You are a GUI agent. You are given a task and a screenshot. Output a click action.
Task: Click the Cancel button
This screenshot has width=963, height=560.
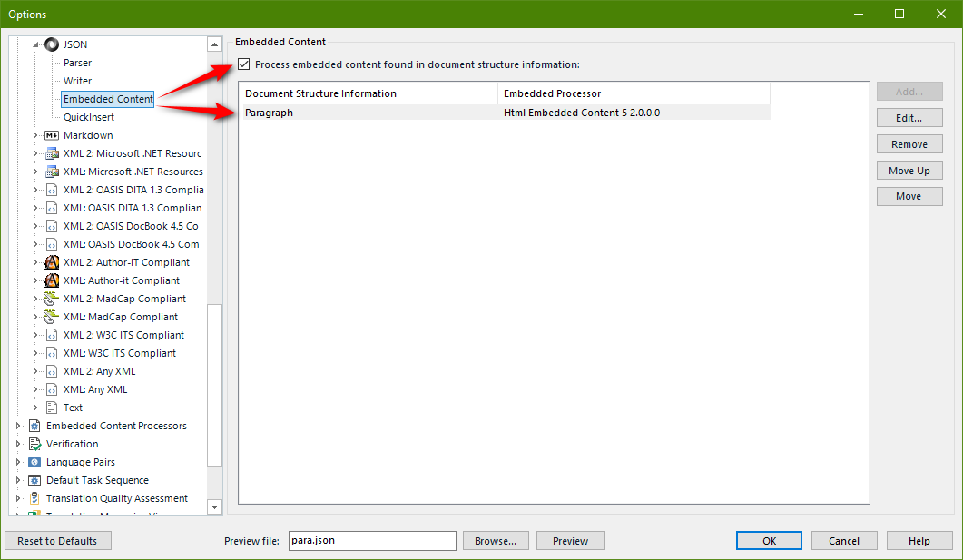844,541
